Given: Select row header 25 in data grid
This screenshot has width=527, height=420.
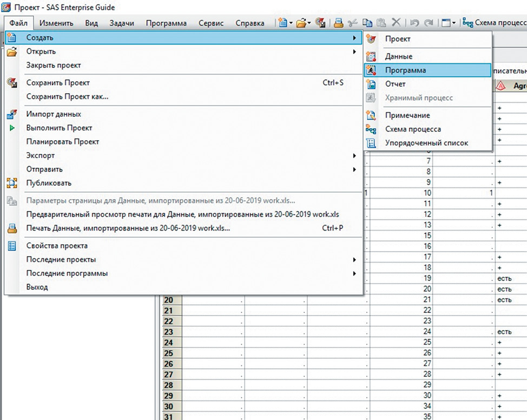Looking at the screenshot, I should [172, 353].
